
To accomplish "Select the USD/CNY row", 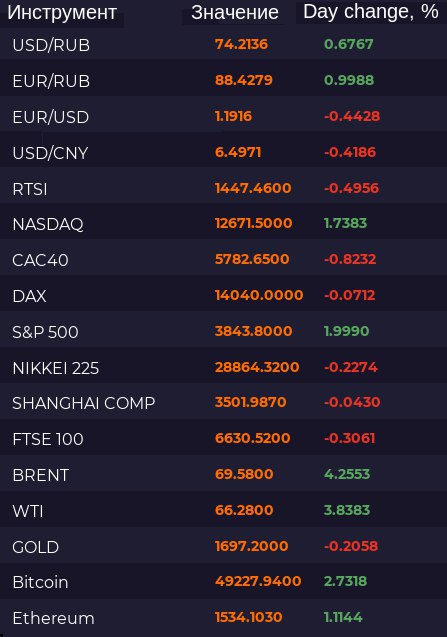I will (224, 152).
